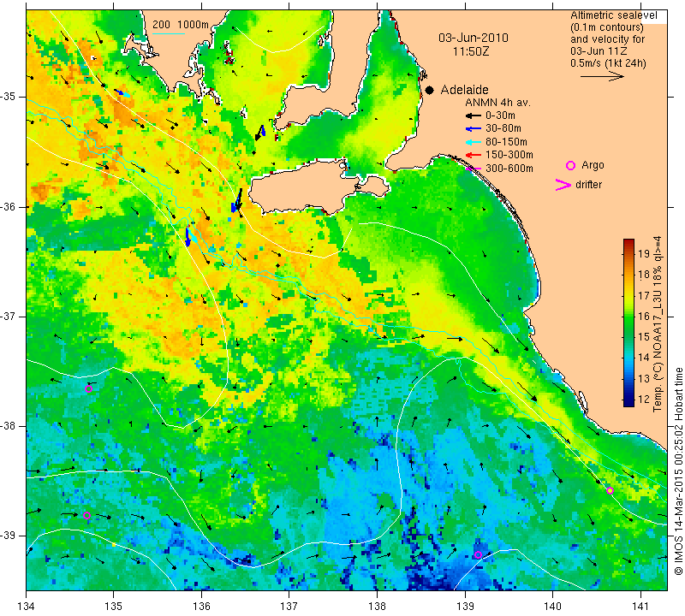The height and width of the screenshot is (616, 685).
Task: Click longitude axis label '140'
Action: (x=552, y=607)
